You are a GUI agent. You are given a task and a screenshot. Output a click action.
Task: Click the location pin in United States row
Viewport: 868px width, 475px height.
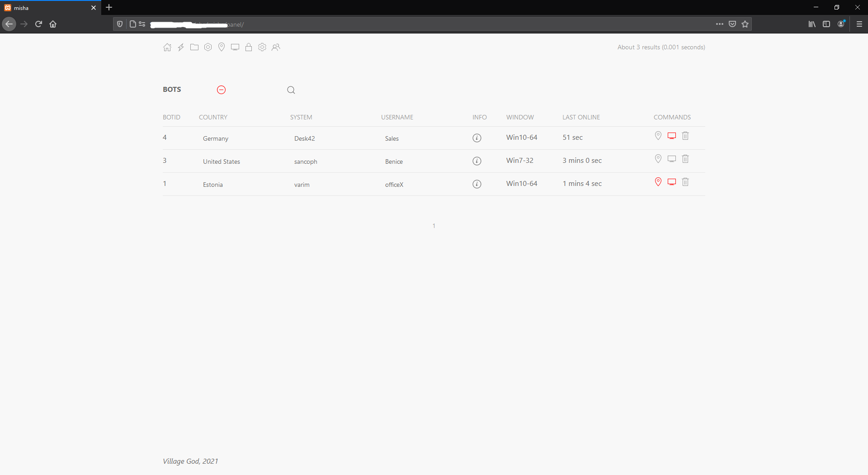658,159
